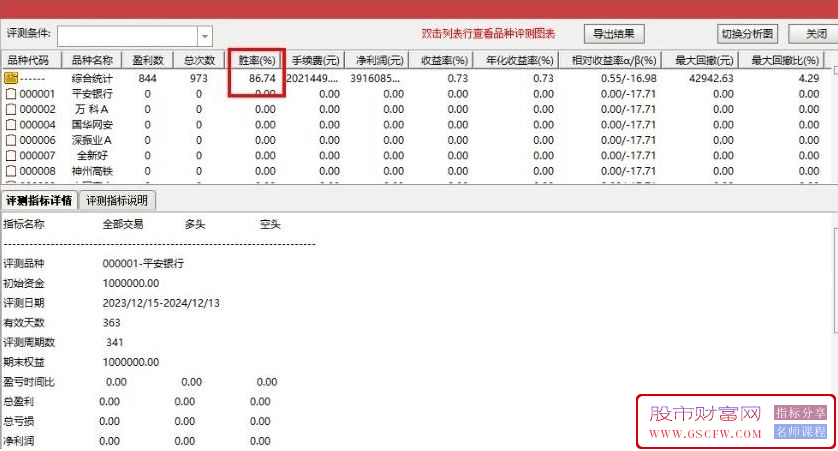Screen dimensions: 838x451
Task: Click win rate value 86.74
Action: click(x=262, y=79)
